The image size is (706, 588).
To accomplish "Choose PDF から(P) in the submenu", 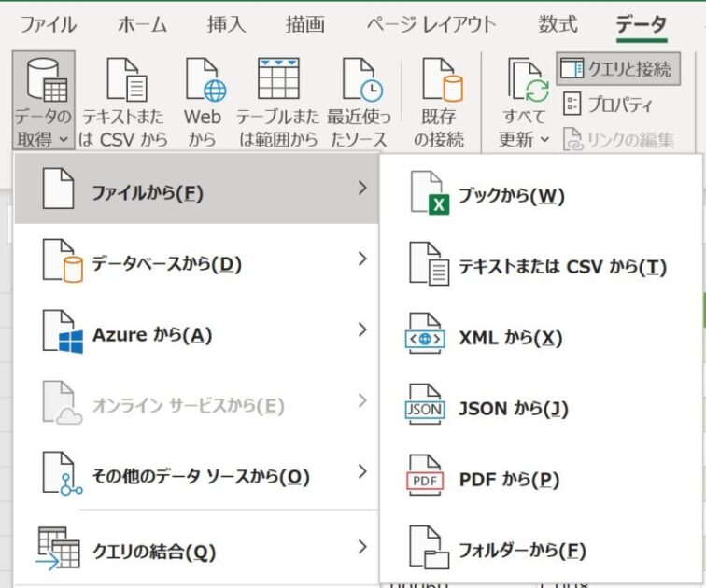I will [542, 476].
